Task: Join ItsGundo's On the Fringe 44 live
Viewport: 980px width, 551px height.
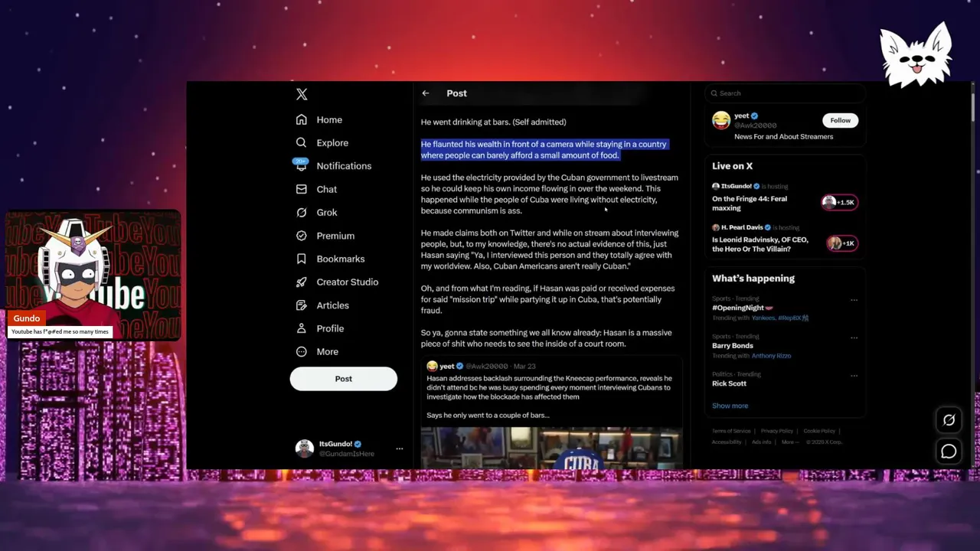Action: pos(750,203)
